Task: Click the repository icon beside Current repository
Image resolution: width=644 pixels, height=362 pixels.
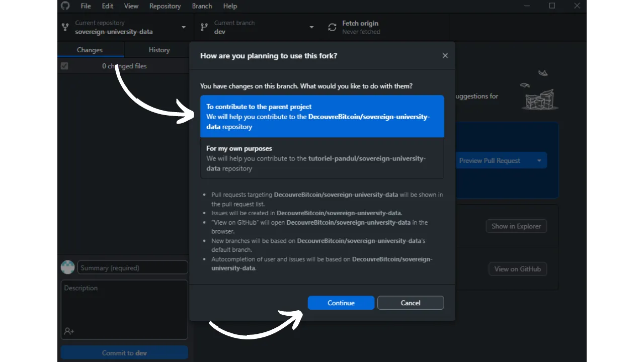Action: tap(65, 27)
